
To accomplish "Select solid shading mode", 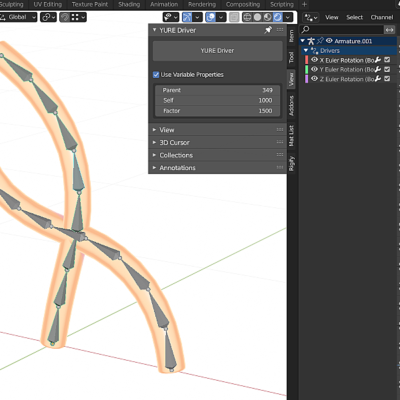I will [257, 17].
